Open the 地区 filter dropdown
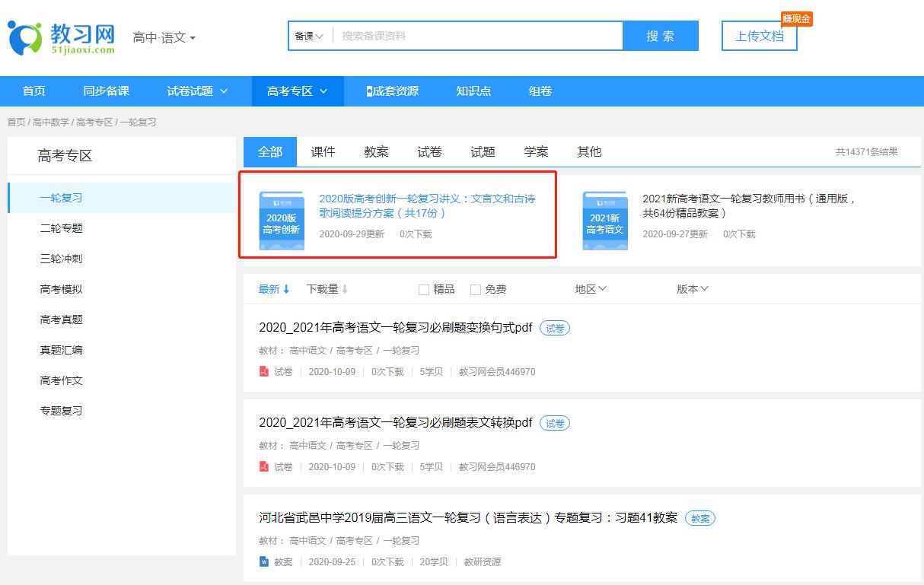 [x=591, y=289]
